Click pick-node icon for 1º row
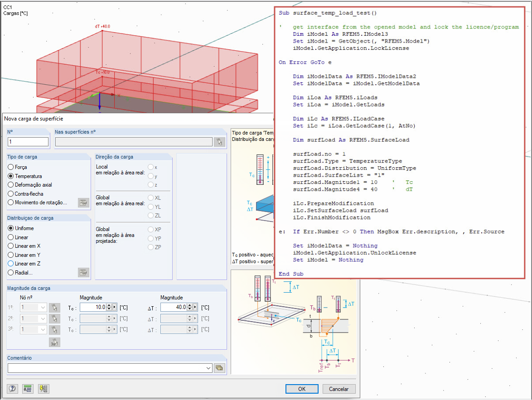The height and width of the screenshot is (400, 532). tap(54, 308)
